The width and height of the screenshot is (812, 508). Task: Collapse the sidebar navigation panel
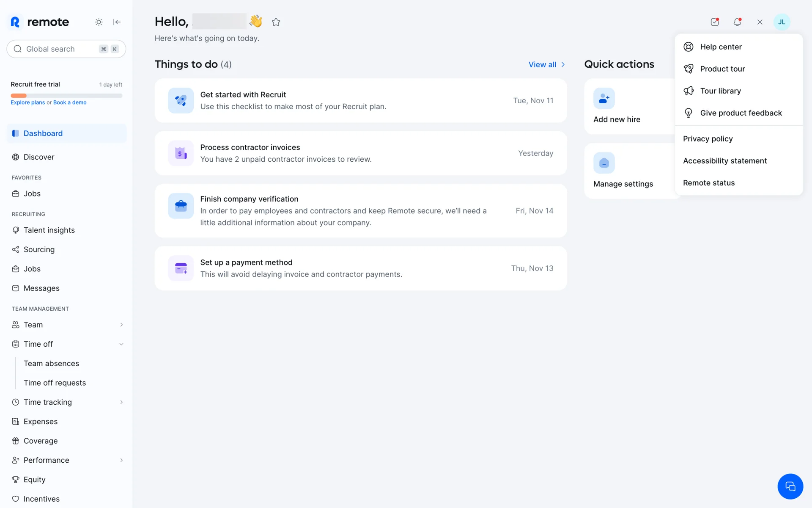click(117, 22)
